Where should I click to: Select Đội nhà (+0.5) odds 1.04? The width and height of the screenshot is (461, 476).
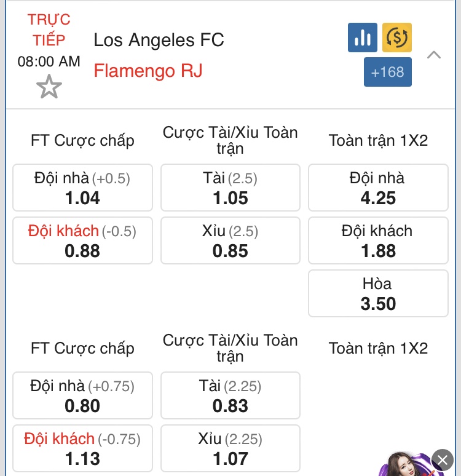[82, 188]
